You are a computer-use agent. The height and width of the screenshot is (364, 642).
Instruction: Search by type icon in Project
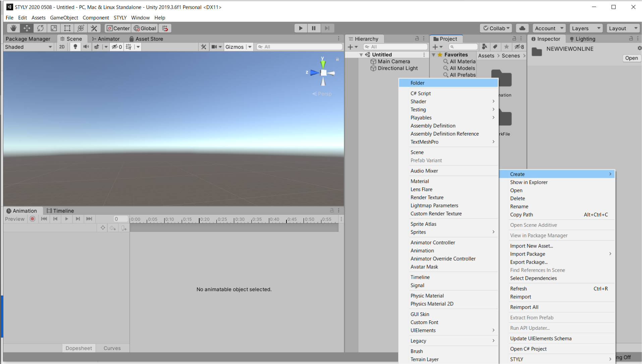[x=484, y=47]
